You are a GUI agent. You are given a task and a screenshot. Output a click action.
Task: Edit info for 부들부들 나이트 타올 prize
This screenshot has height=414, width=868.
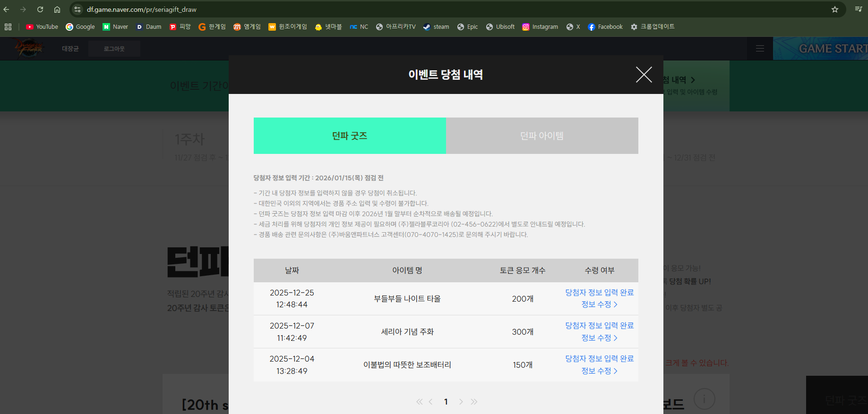599,304
